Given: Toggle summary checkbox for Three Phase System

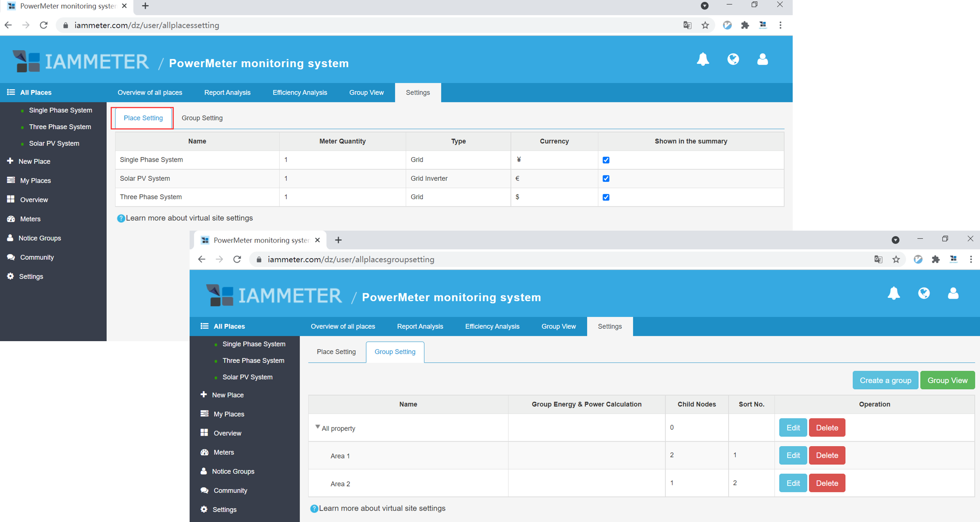Looking at the screenshot, I should pos(606,197).
